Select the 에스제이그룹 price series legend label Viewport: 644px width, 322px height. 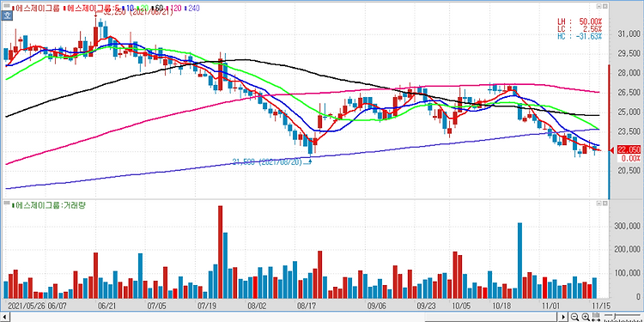pyautogui.click(x=36, y=8)
